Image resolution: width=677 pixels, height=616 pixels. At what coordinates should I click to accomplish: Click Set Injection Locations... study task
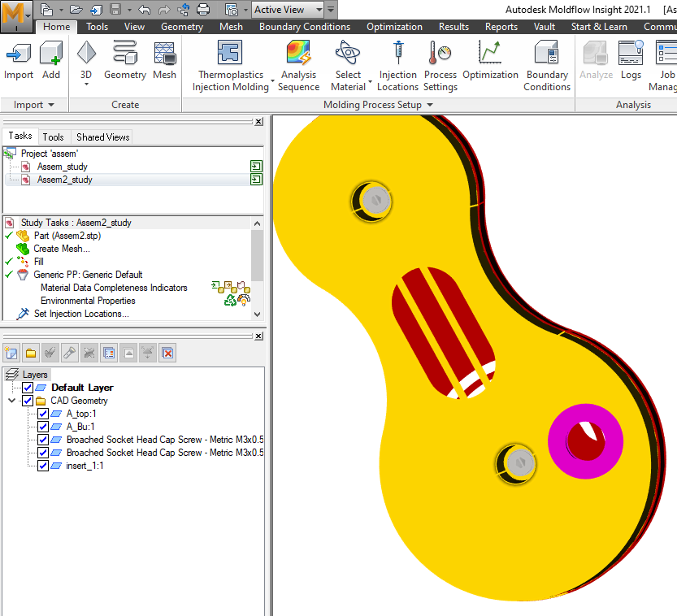point(81,314)
